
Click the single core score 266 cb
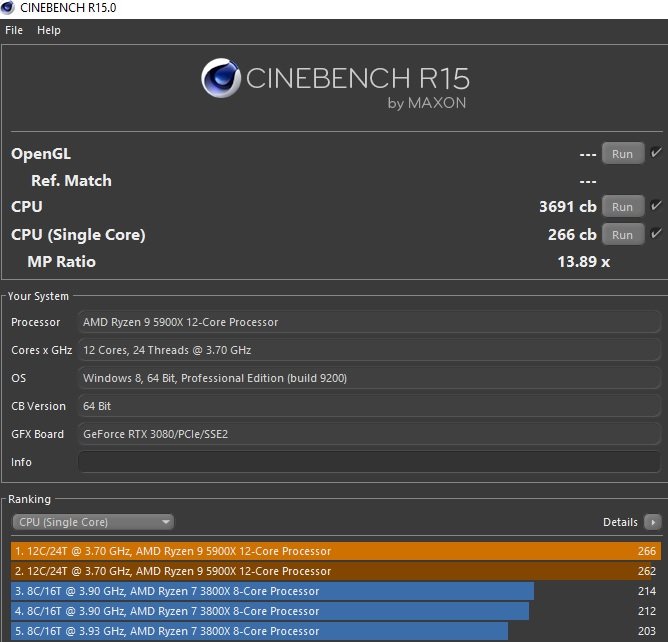tap(572, 235)
